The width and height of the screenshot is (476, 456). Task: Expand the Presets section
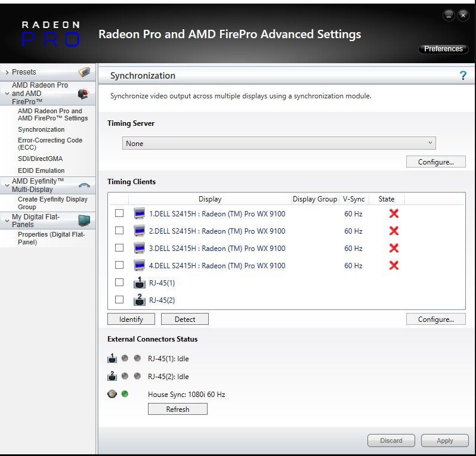7,72
